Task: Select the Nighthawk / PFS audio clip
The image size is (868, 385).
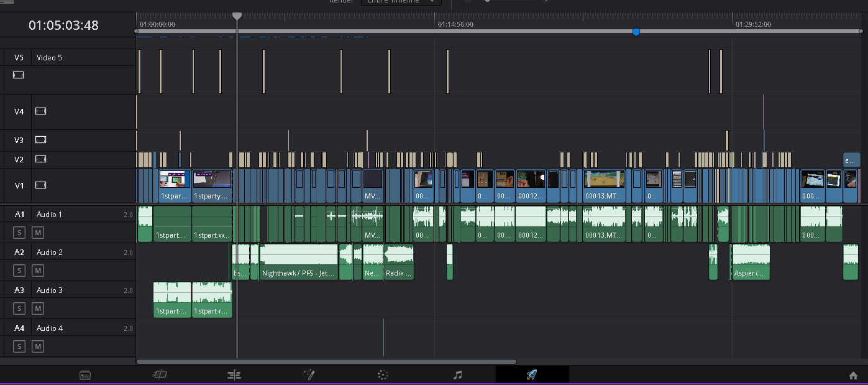Action: 298,262
